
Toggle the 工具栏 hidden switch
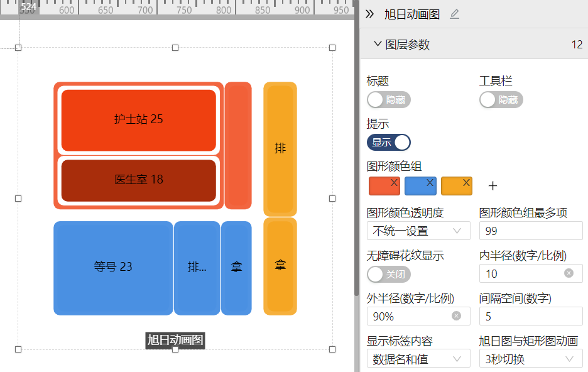click(501, 100)
